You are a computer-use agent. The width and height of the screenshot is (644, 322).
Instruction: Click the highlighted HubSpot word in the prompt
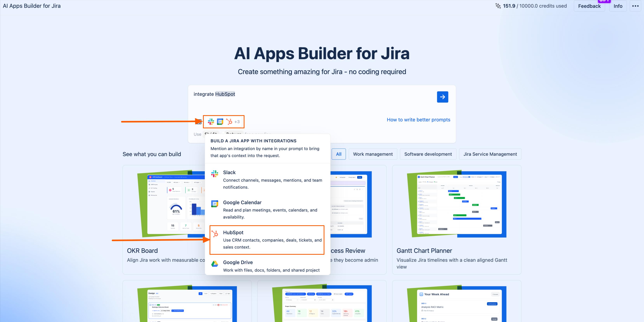tap(225, 94)
